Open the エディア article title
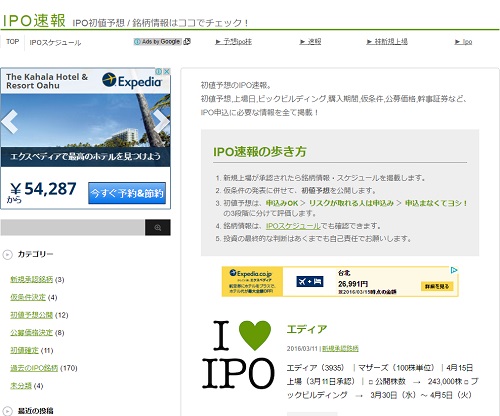 click(307, 329)
